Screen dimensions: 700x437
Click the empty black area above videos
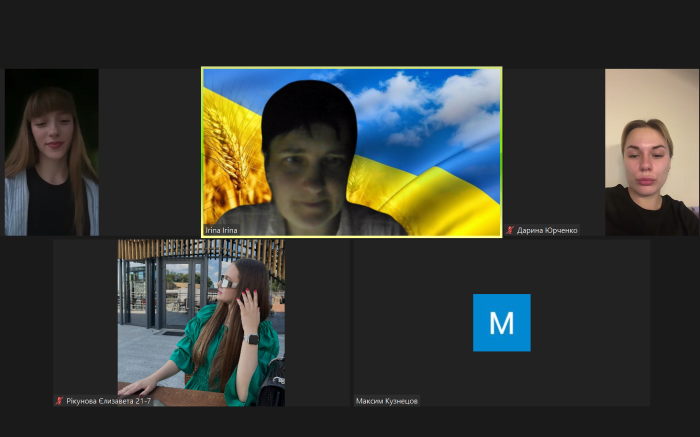click(x=350, y=30)
